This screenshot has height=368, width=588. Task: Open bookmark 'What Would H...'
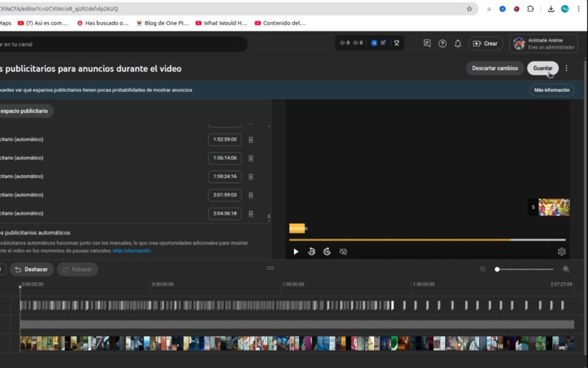pos(221,23)
